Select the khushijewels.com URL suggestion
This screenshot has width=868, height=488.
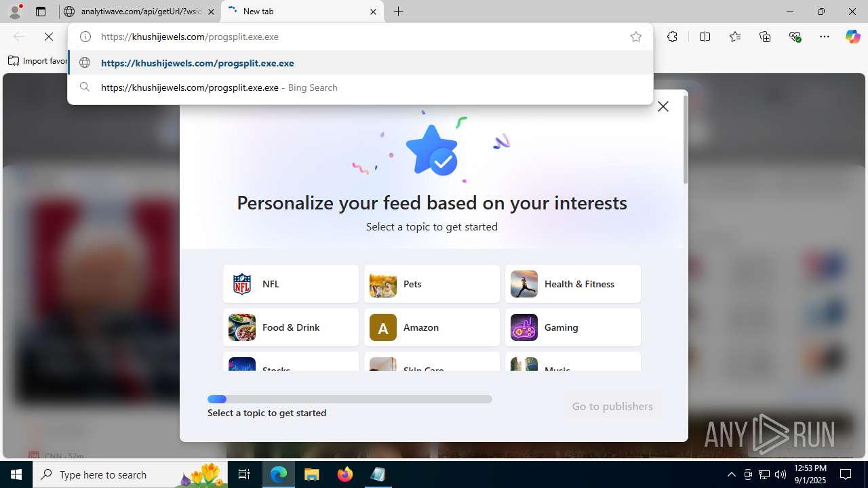point(361,63)
